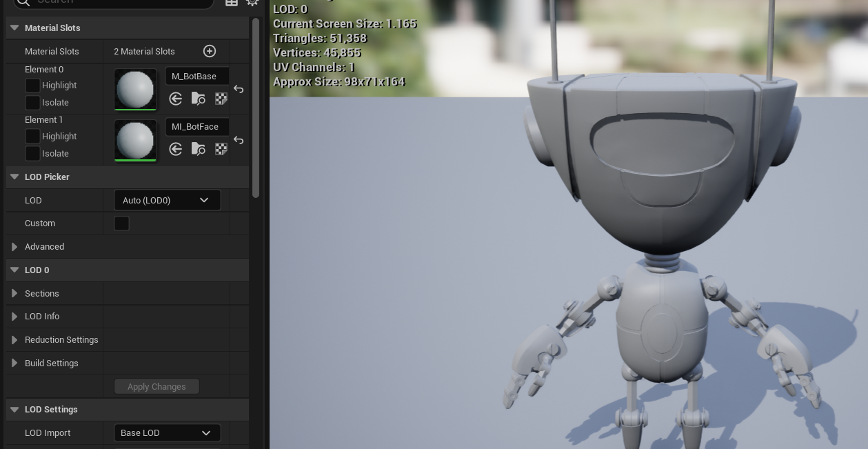Click the 'Element 1' label
Image resolution: width=868 pixels, height=449 pixels.
point(44,119)
